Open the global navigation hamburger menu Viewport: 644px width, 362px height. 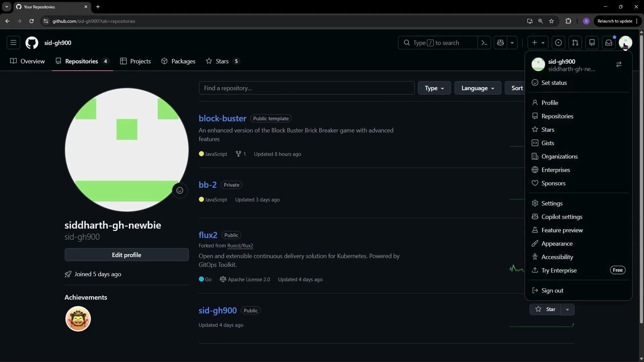13,43
